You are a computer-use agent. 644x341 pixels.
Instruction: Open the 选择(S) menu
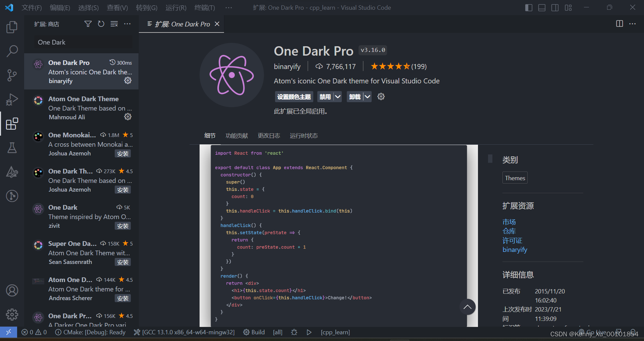point(89,7)
